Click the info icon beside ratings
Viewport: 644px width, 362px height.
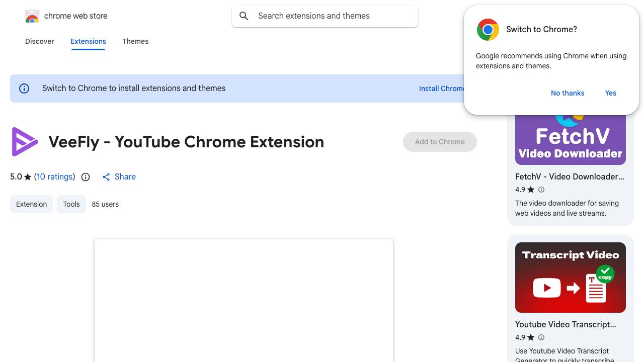point(86,177)
